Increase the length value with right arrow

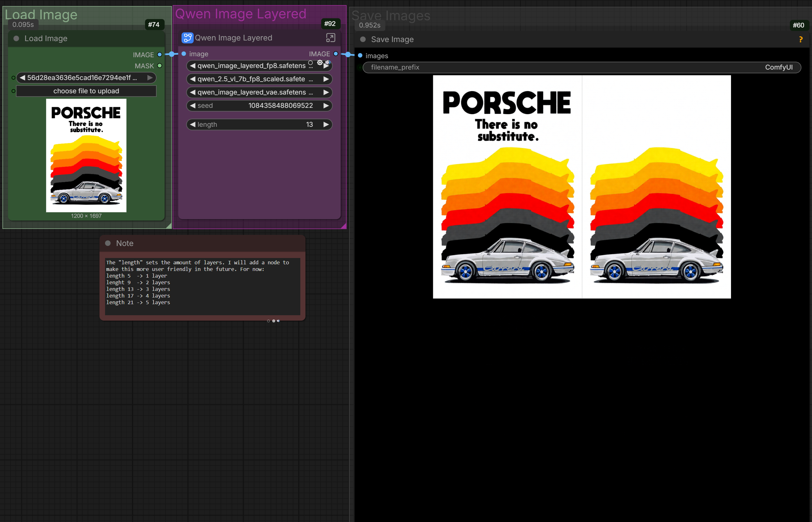coord(326,124)
